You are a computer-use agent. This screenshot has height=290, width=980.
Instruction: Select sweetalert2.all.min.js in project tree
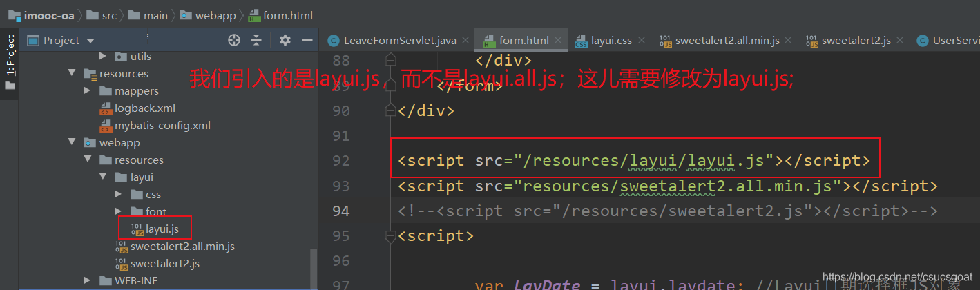click(182, 246)
